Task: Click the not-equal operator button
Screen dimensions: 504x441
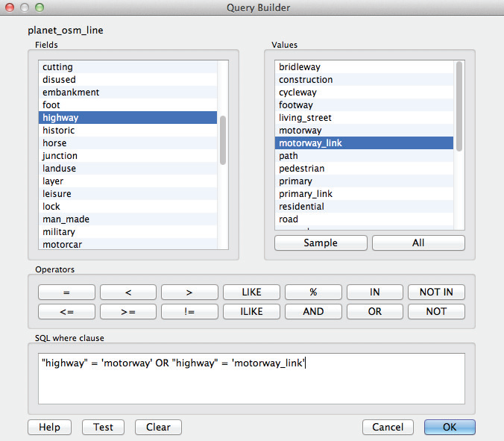Action: point(189,311)
